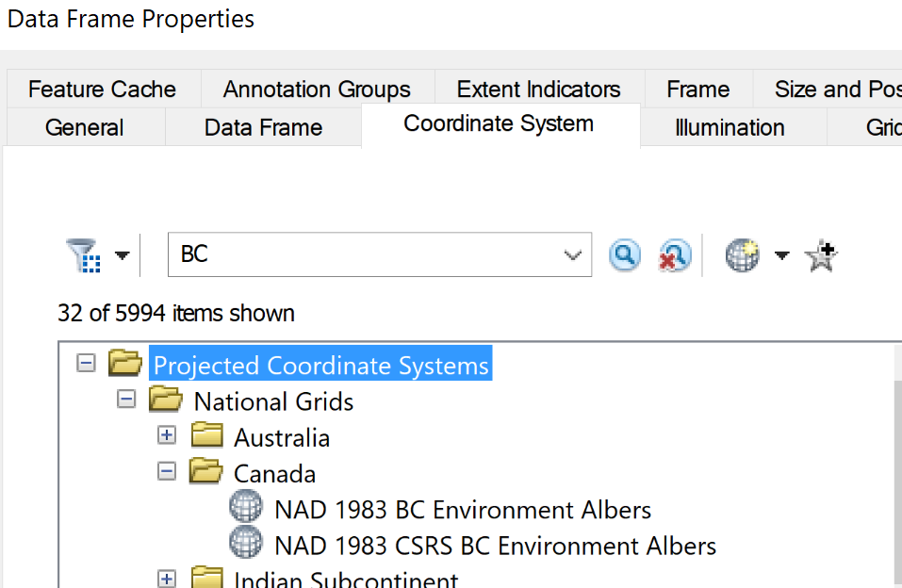902x588 pixels.
Task: Click globe icon beside NAD 1983 BC Environment Albers
Action: pos(246,509)
